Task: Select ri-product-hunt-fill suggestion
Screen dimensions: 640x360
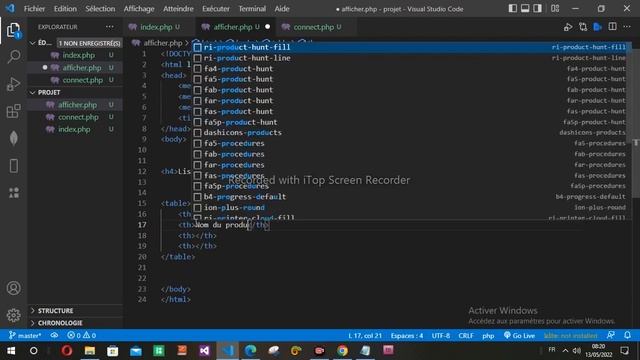Action: pos(410,47)
